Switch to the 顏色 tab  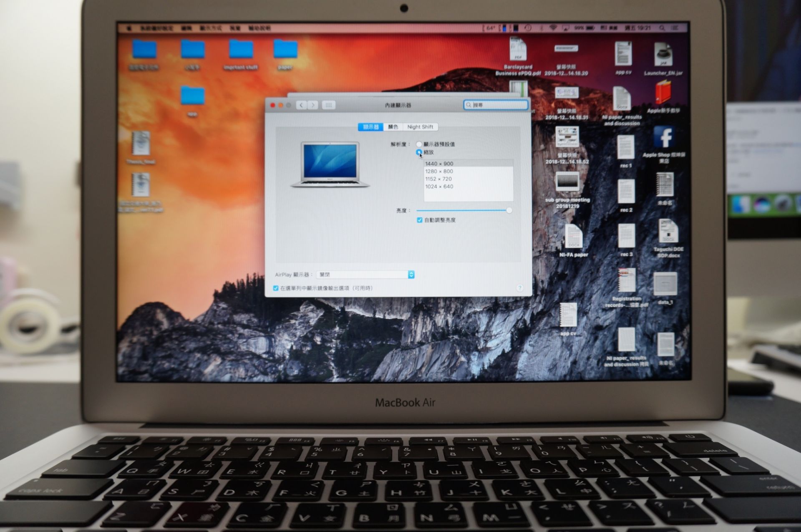point(393,127)
